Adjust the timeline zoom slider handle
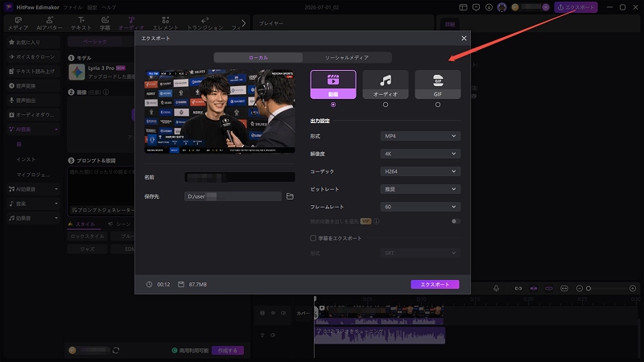The height and width of the screenshot is (362, 644). point(588,289)
